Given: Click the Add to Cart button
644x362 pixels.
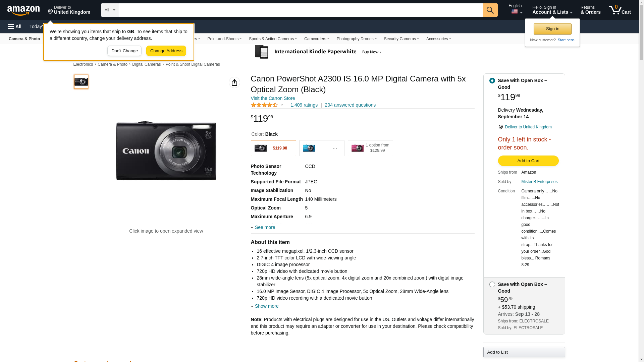Looking at the screenshot, I should (528, 161).
